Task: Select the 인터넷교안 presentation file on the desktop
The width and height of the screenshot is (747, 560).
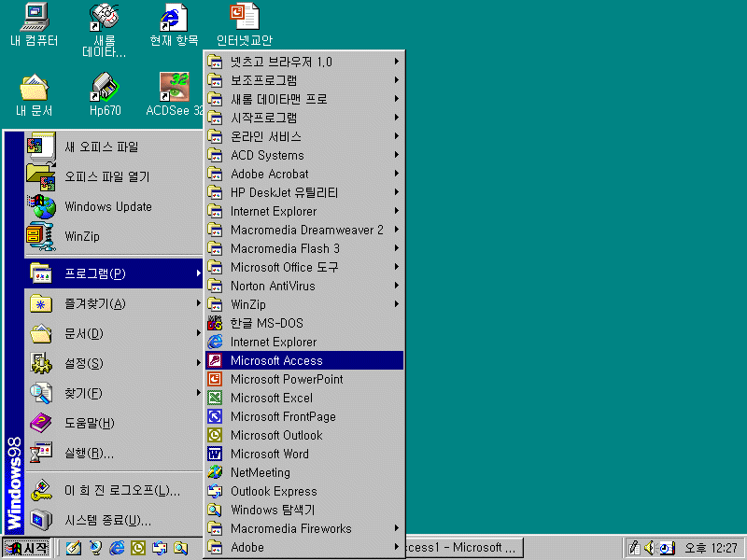Action: [245, 25]
